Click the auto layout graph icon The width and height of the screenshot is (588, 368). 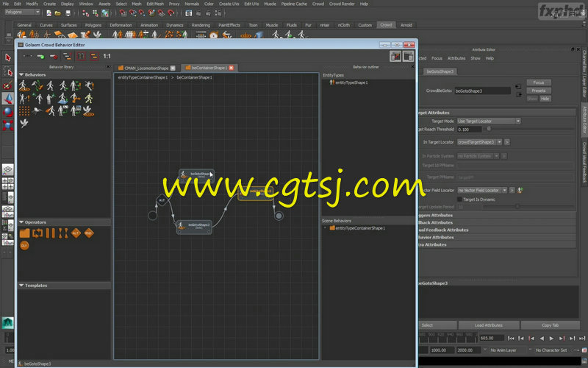(x=68, y=57)
